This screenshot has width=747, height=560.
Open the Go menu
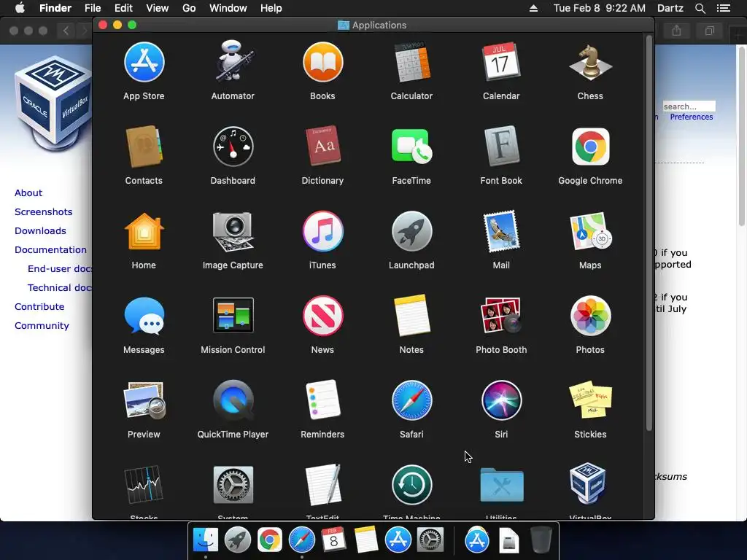pos(189,8)
